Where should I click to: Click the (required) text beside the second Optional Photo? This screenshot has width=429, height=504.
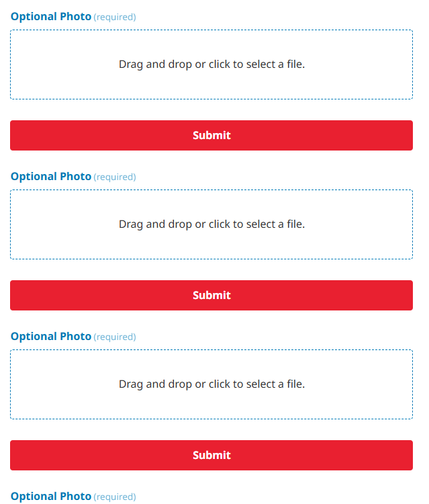tap(115, 177)
